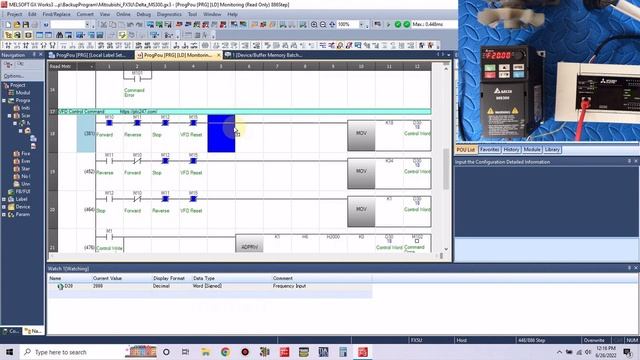This screenshot has width=640, height=360.
Task: Select the POU List tab
Action: 466,150
